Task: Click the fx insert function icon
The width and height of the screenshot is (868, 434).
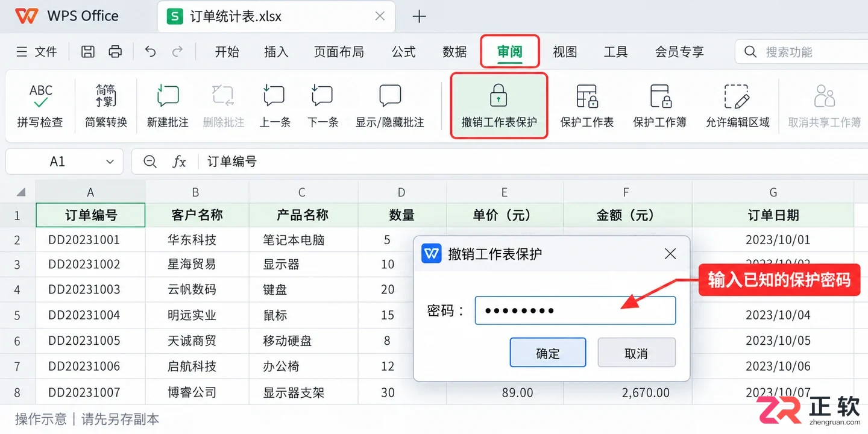Action: (179, 162)
